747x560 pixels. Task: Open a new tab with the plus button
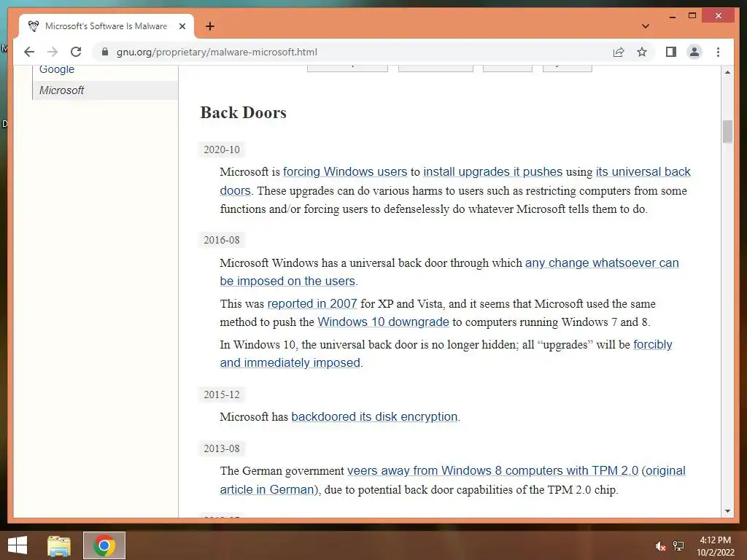pos(209,26)
